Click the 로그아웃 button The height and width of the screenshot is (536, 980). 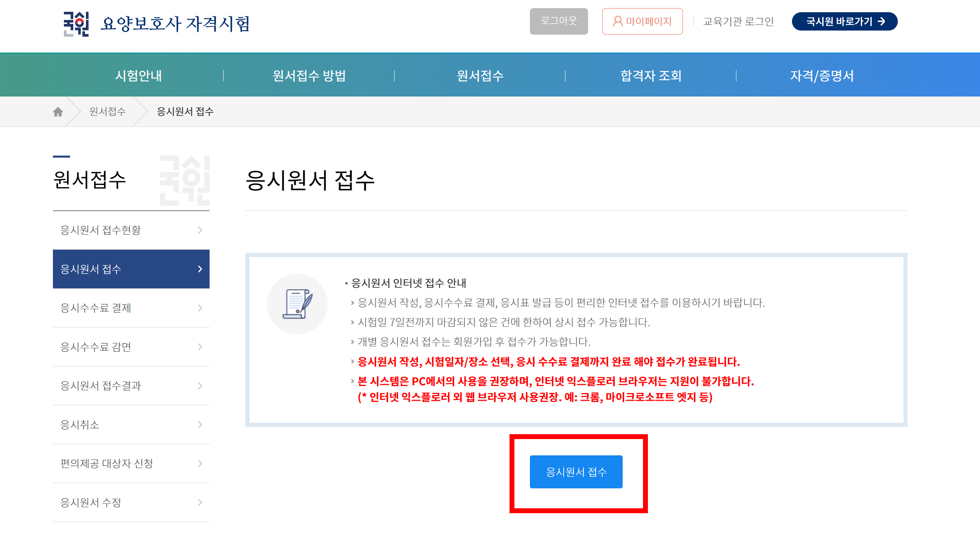click(x=558, y=21)
